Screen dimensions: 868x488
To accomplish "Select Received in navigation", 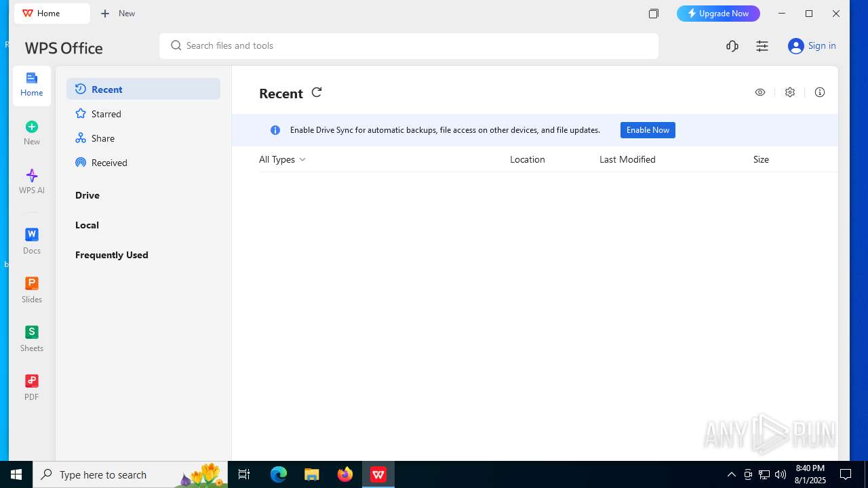I will pyautogui.click(x=143, y=163).
